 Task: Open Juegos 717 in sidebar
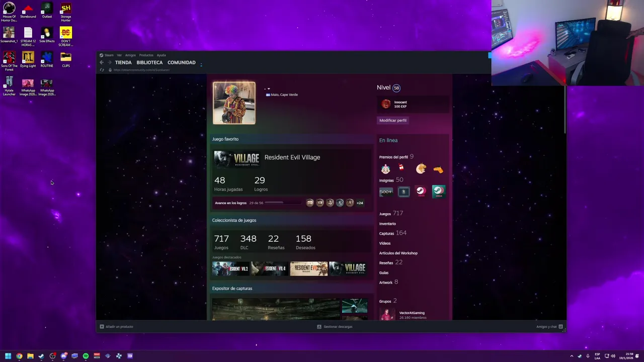point(391,214)
